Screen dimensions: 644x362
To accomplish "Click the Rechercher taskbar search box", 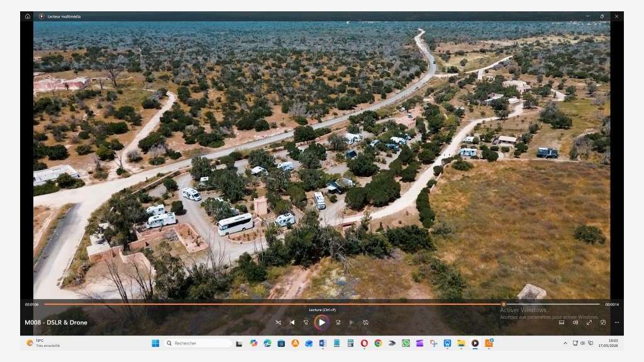I will [198, 343].
